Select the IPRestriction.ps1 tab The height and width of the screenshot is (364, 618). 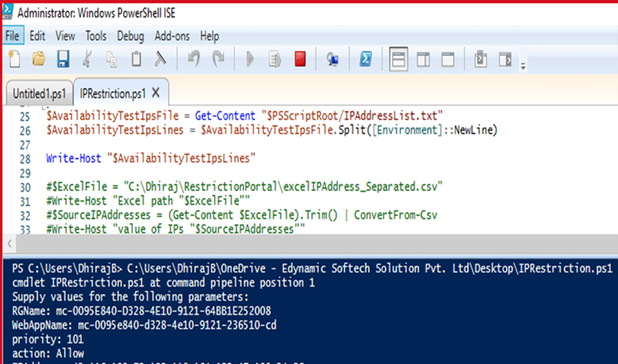(113, 94)
